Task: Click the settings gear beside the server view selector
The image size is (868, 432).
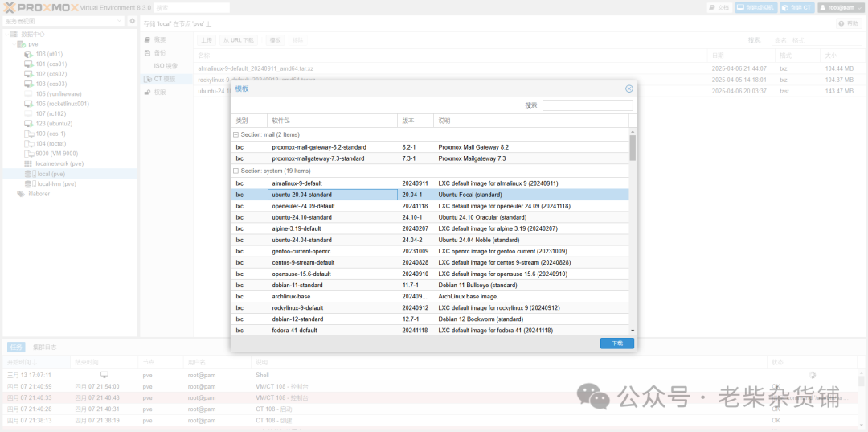Action: tap(132, 21)
